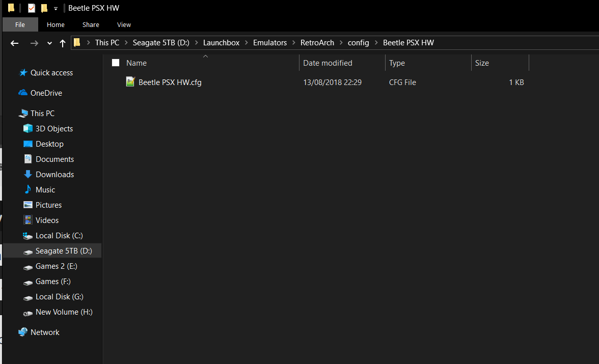Click the Seagate 5TB (D:) drive icon
Image resolution: width=599 pixels, height=364 pixels.
[28, 251]
